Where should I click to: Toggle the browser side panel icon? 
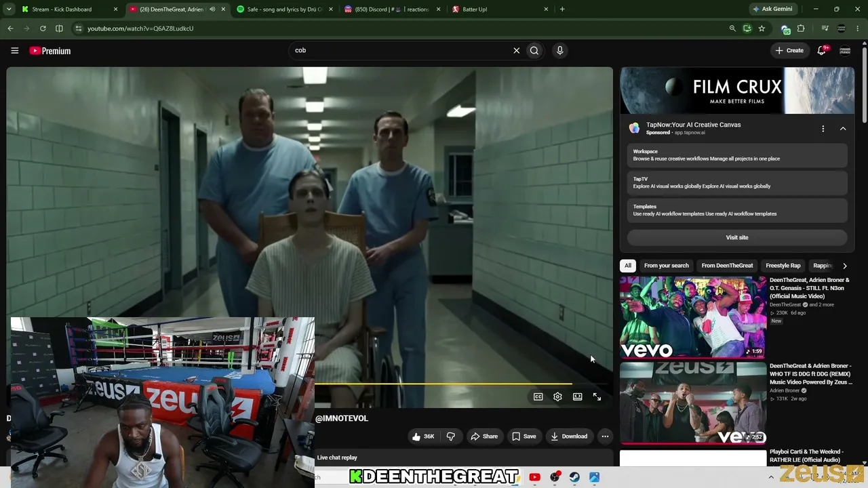pyautogui.click(x=59, y=28)
